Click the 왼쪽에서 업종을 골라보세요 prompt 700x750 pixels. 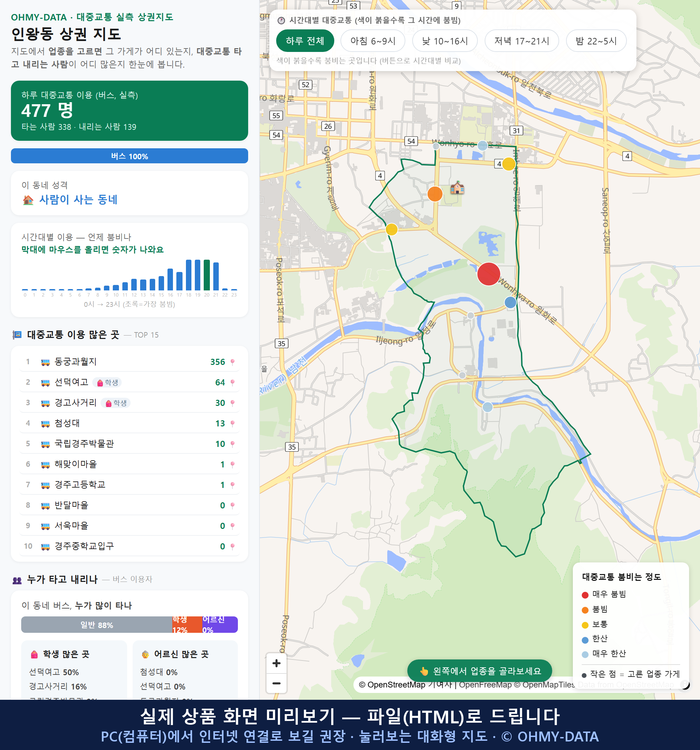(480, 671)
